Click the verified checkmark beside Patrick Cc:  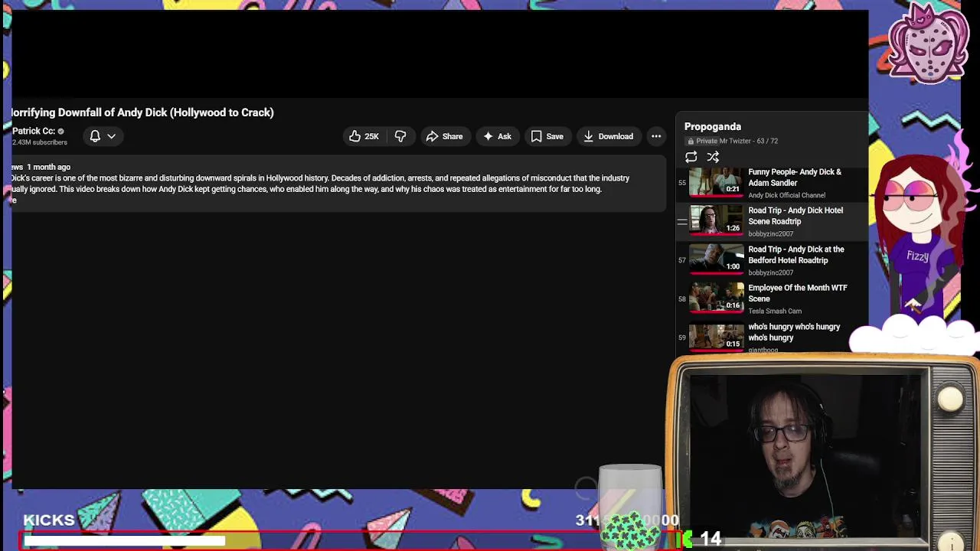[x=60, y=132]
